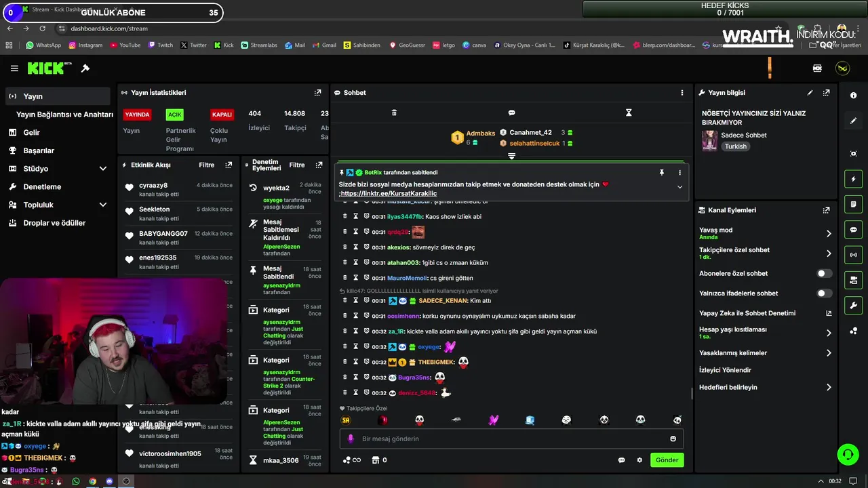Click the document icon in right sidebar
The width and height of the screenshot is (868, 488).
click(x=853, y=204)
